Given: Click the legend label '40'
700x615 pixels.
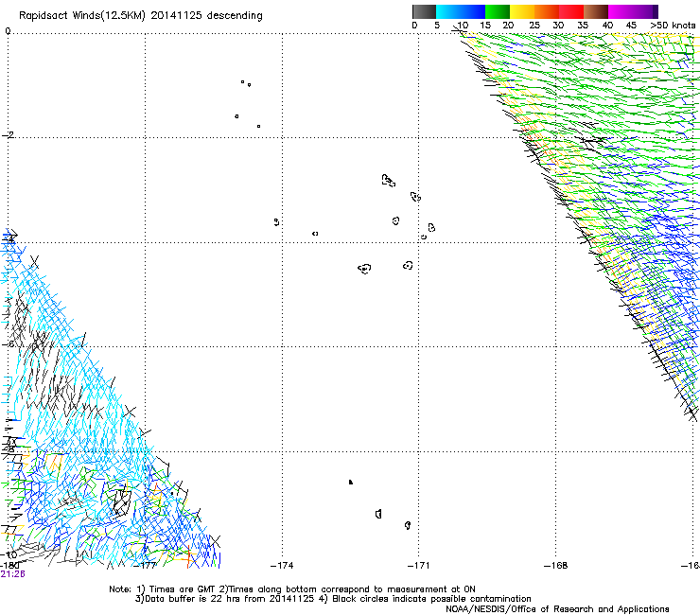Looking at the screenshot, I should click(x=607, y=26).
